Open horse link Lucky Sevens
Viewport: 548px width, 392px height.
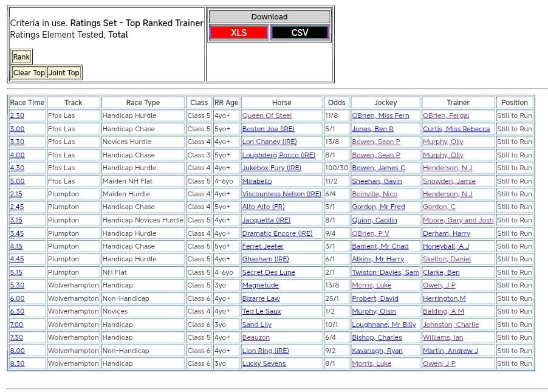point(264,363)
